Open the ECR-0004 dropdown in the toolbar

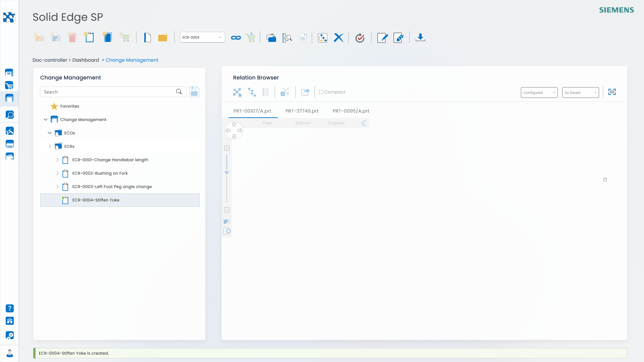[x=202, y=37]
